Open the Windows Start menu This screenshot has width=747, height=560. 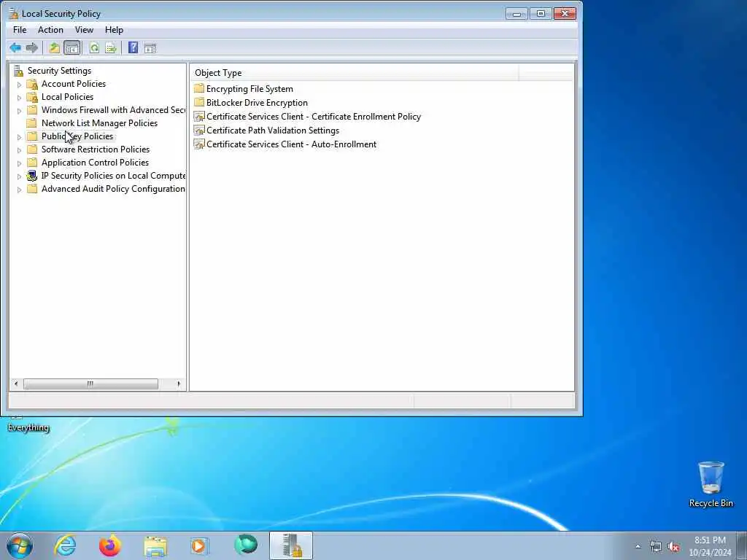pyautogui.click(x=20, y=545)
